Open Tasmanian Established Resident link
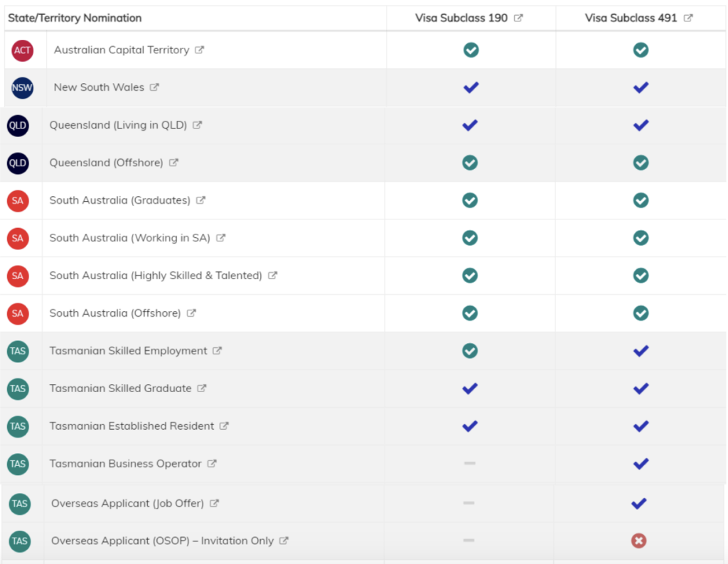Screen dimensions: 728x564 point(132,426)
